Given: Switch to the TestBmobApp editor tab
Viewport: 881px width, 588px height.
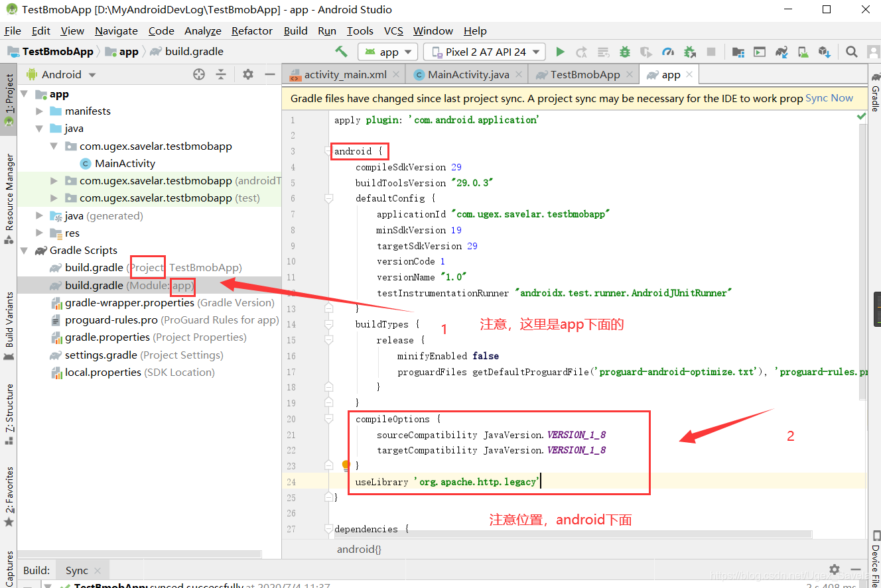Looking at the screenshot, I should tap(584, 74).
